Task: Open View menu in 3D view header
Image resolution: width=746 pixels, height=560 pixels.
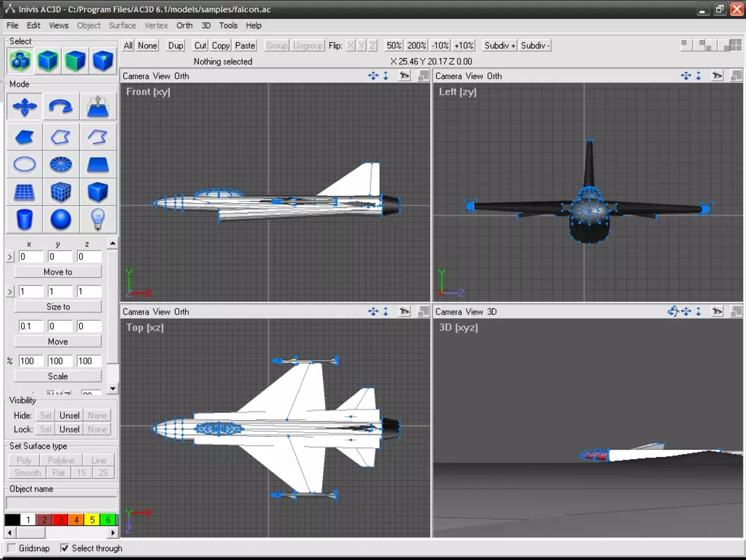Action: 474,311
